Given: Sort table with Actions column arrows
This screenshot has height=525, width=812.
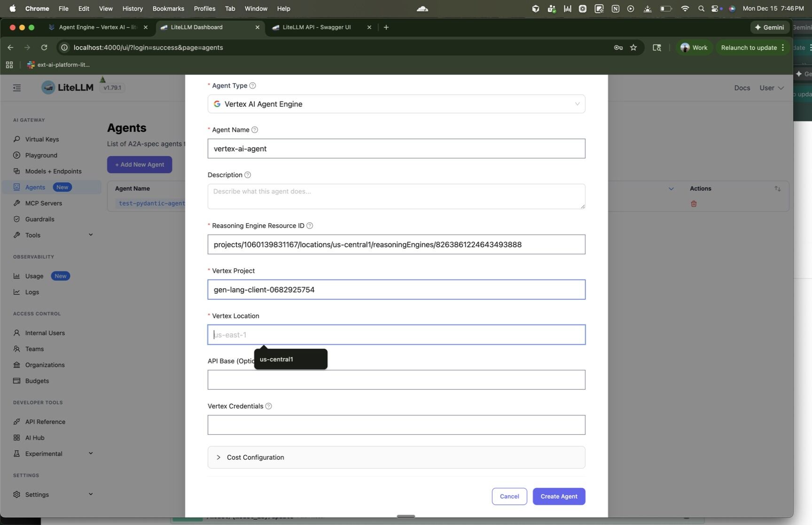Looking at the screenshot, I should click(x=777, y=188).
